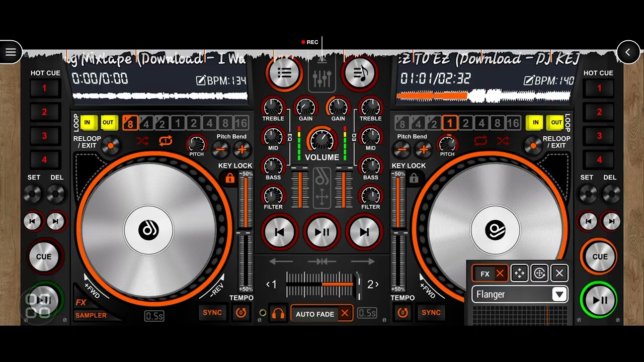The height and width of the screenshot is (362, 644).
Task: Reset right deck tempo icon
Action: click(x=403, y=313)
